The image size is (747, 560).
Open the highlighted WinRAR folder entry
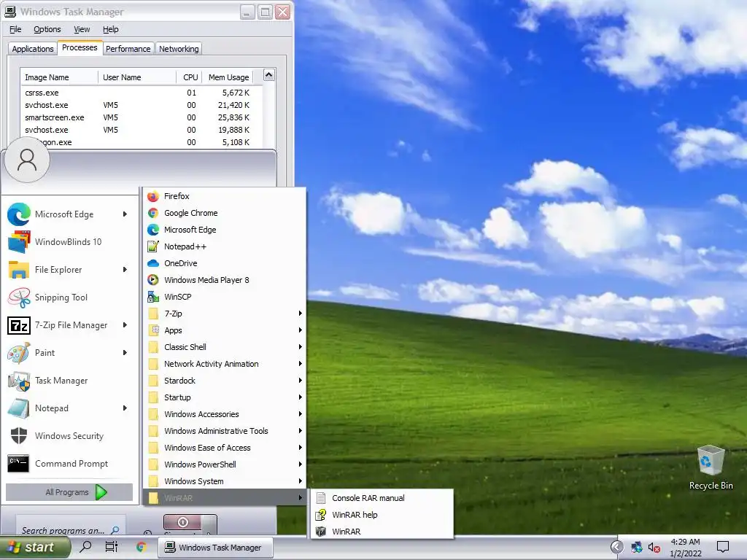[x=224, y=498]
